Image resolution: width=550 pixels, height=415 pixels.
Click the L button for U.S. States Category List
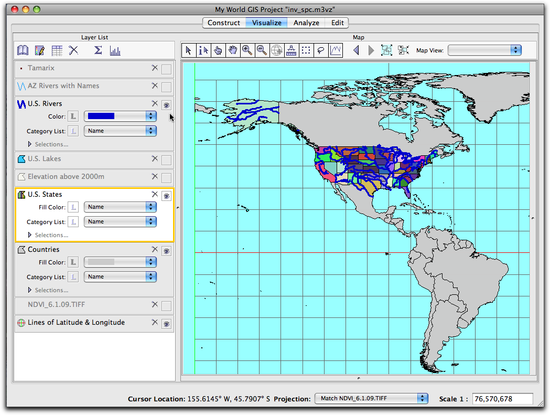73,222
